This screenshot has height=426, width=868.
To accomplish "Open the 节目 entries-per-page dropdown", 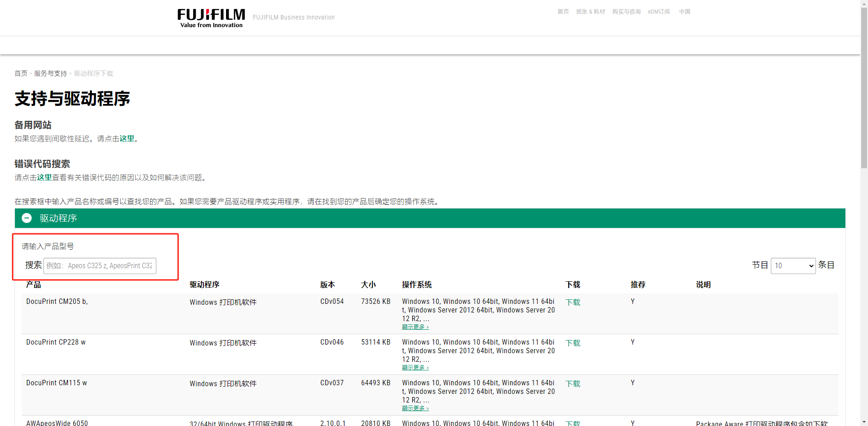I will coord(793,265).
